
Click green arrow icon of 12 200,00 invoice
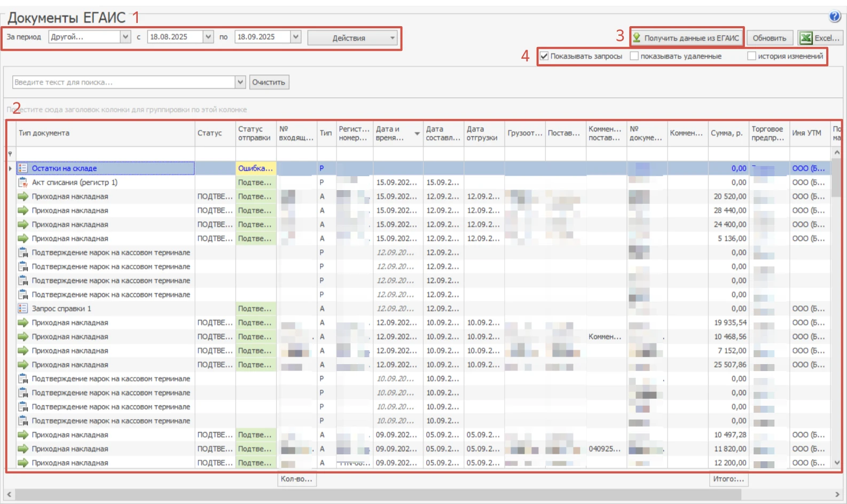[22, 463]
